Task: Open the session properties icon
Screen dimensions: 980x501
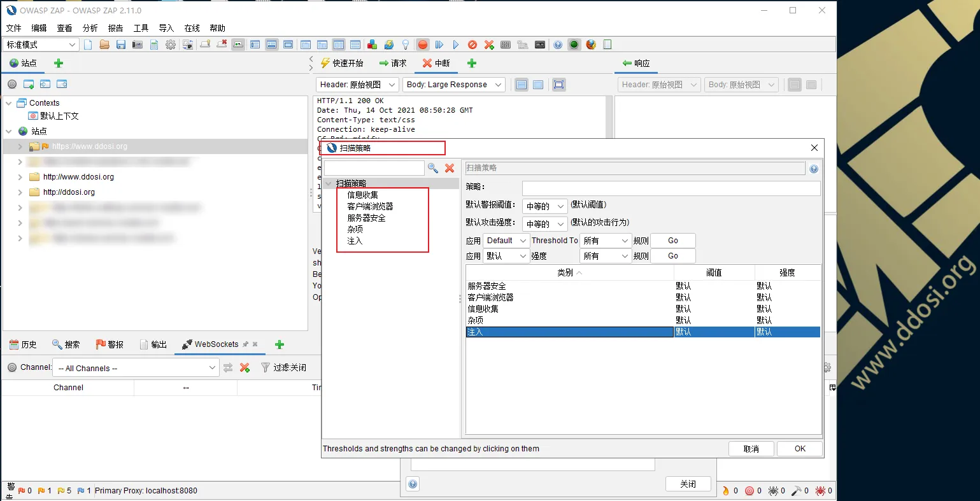Action: [x=154, y=45]
